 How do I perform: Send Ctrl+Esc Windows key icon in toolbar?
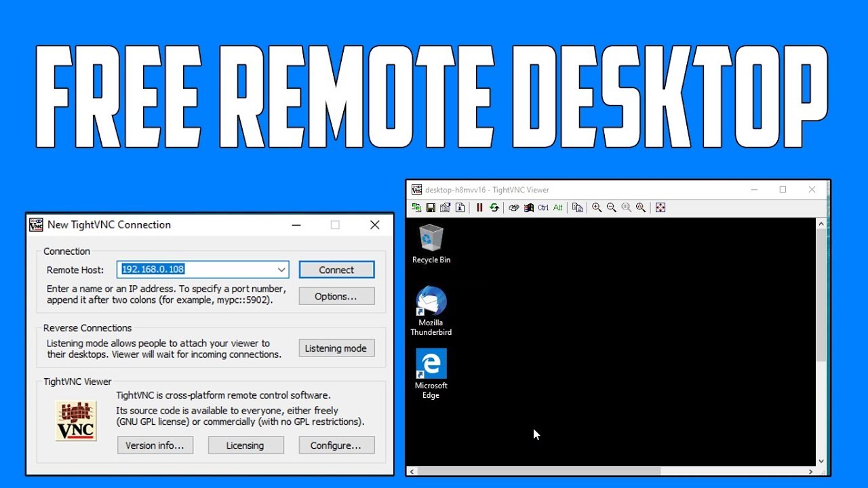coord(529,207)
